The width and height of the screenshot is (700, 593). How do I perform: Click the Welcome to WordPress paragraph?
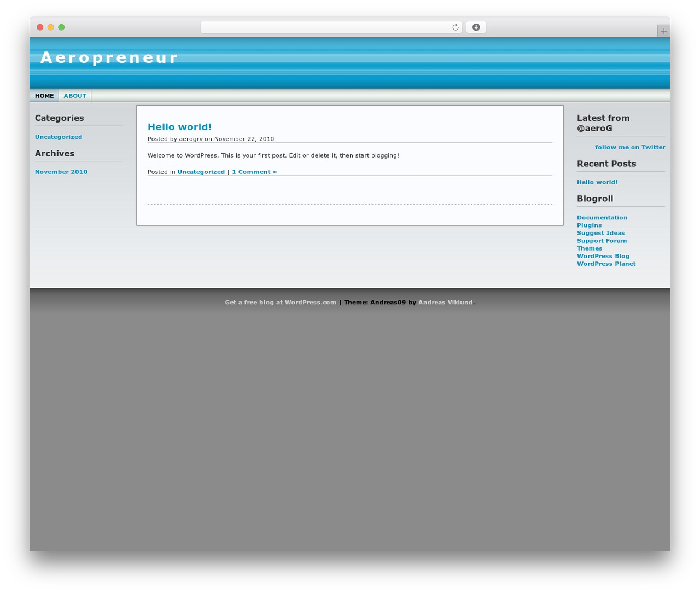coord(273,155)
